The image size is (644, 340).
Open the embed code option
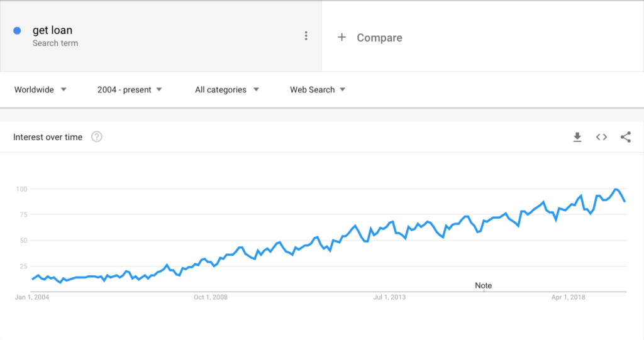tap(601, 137)
